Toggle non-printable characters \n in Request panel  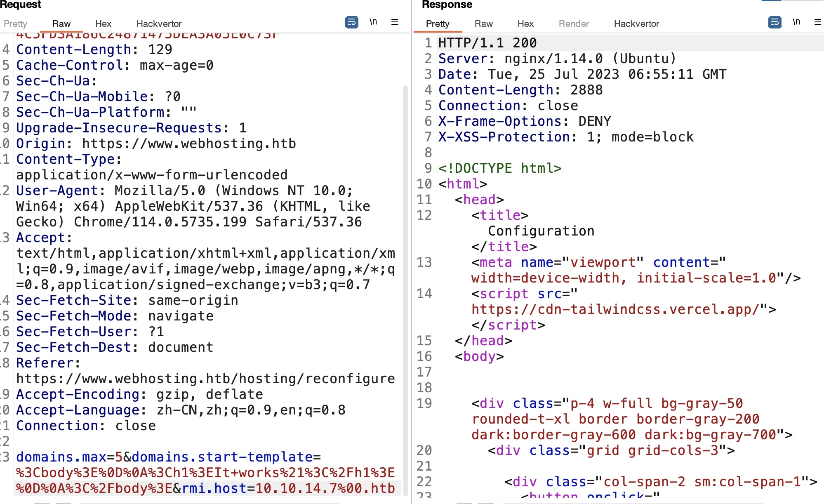373,22
